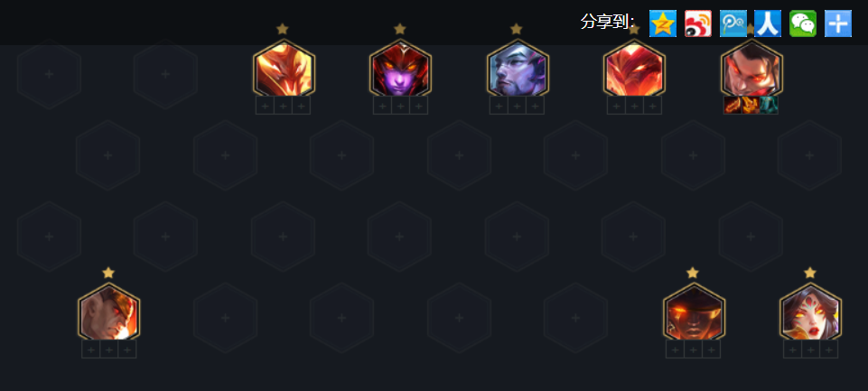Toggle star level above purple-faced champion
Image resolution: width=868 pixels, height=391 pixels.
pos(400,29)
